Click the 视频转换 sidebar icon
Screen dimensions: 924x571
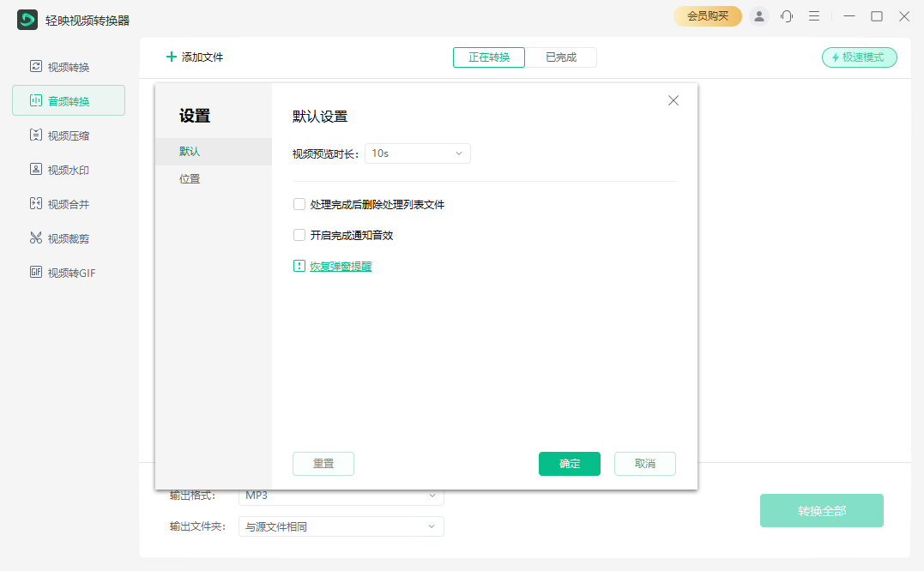coord(36,67)
